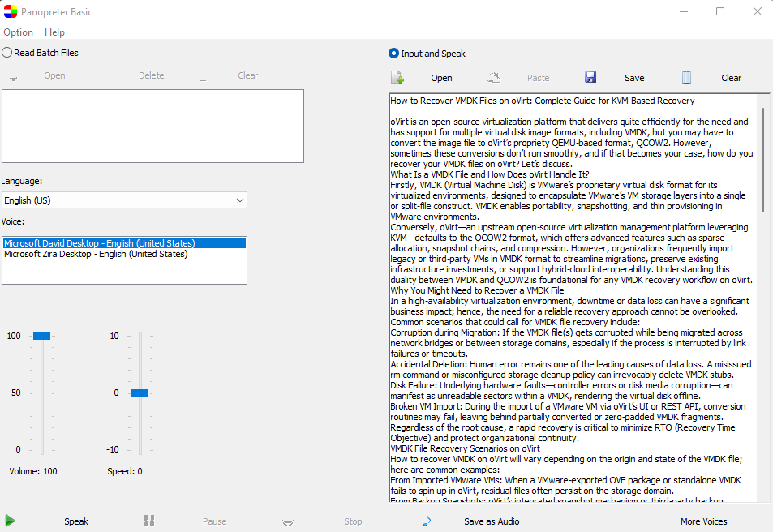
Task: Click the 'Speed: 0' label
Action: pyautogui.click(x=125, y=471)
